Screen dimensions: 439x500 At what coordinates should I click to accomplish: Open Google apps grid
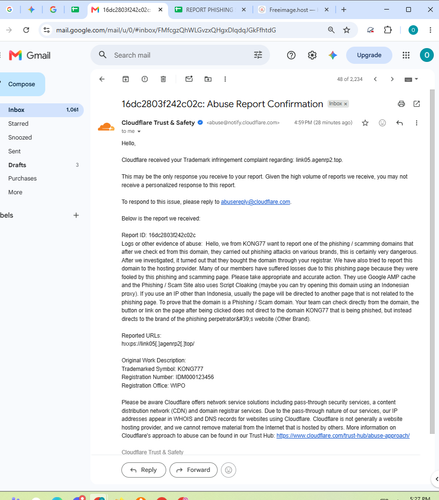(x=406, y=55)
